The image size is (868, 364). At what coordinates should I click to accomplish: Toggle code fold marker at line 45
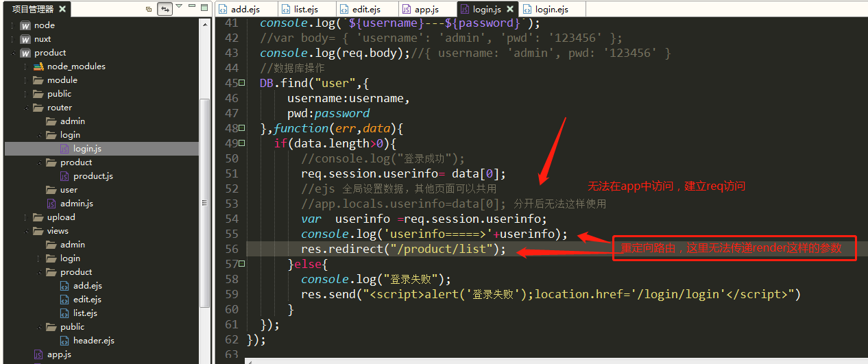tap(242, 83)
